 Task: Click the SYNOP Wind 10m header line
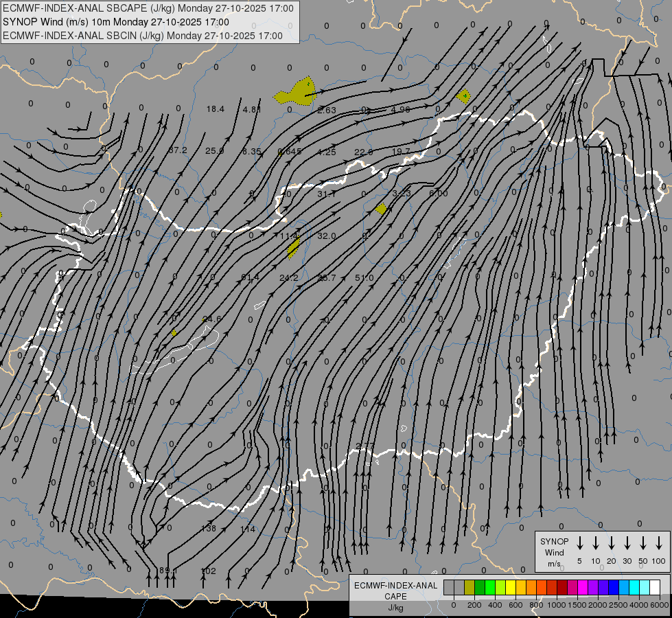116,22
